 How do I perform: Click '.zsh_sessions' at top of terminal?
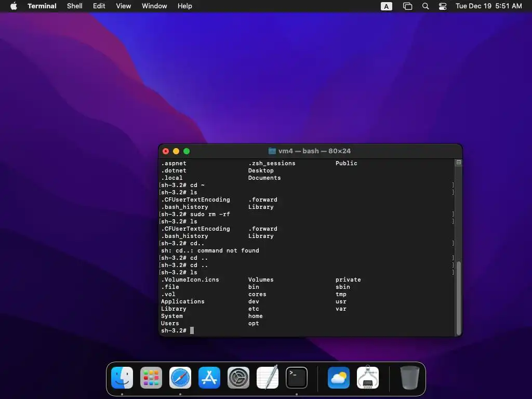click(x=272, y=163)
